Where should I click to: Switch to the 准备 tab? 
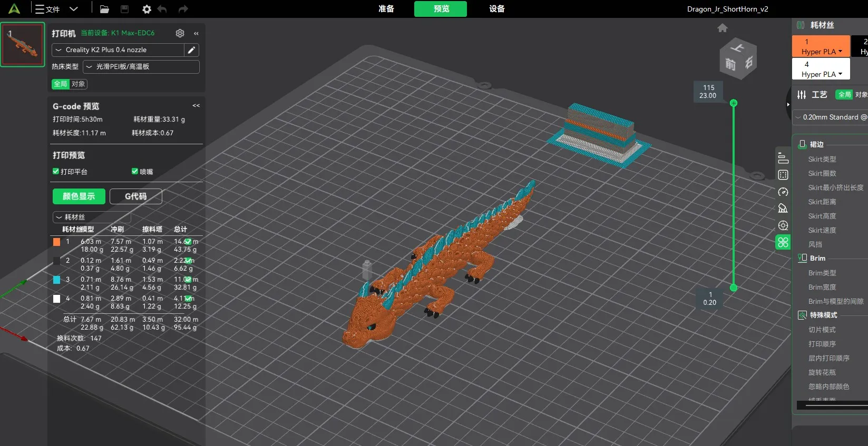click(x=386, y=9)
